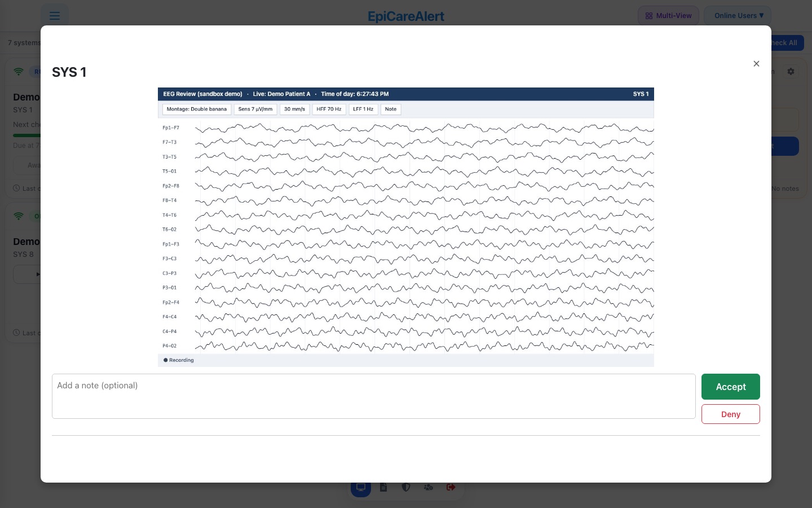Click the red logout icon in bottom bar

[x=451, y=487]
